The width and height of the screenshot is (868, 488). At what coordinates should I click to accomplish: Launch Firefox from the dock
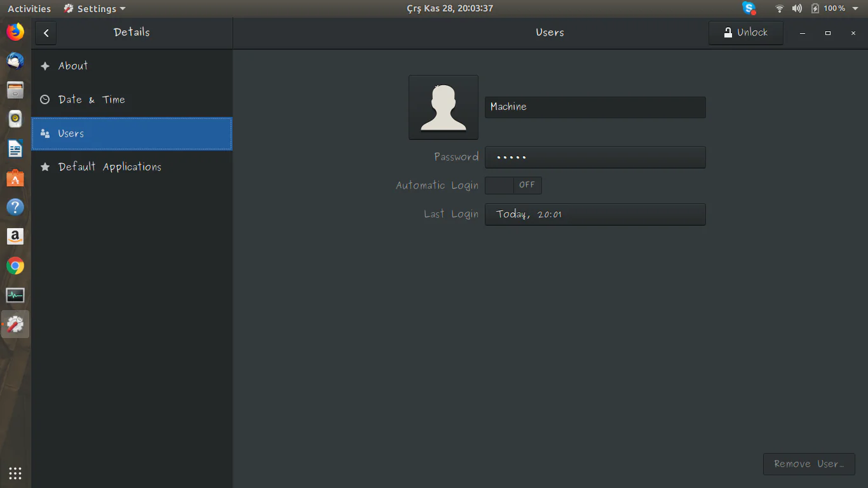point(15,32)
